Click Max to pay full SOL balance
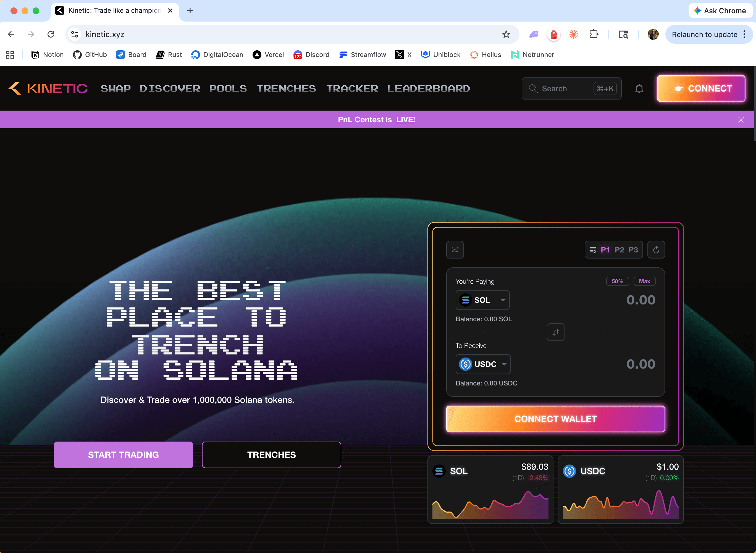The height and width of the screenshot is (553, 756). [644, 281]
